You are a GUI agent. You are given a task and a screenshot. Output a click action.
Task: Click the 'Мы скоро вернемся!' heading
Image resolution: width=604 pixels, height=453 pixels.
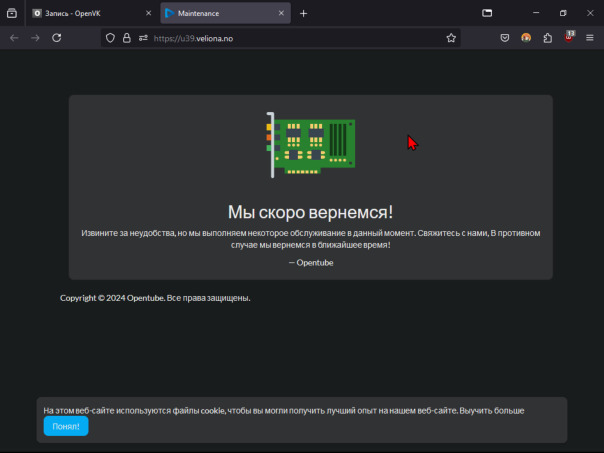click(x=310, y=212)
